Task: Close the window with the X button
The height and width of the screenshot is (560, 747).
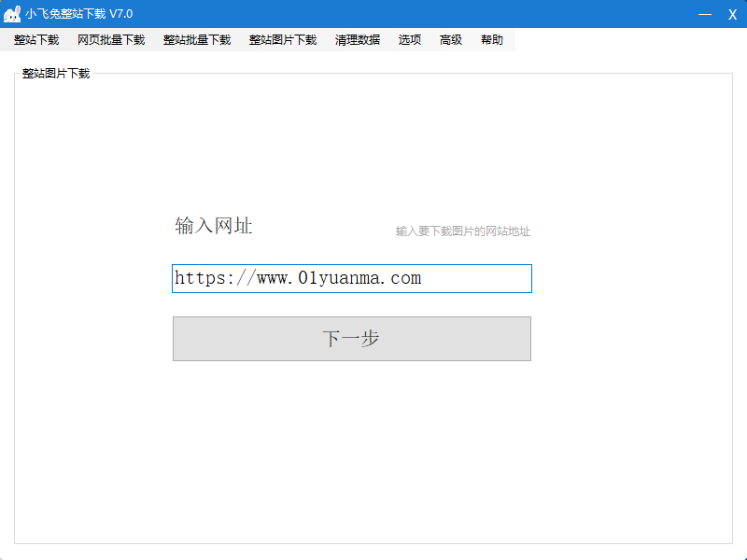Action: (733, 14)
